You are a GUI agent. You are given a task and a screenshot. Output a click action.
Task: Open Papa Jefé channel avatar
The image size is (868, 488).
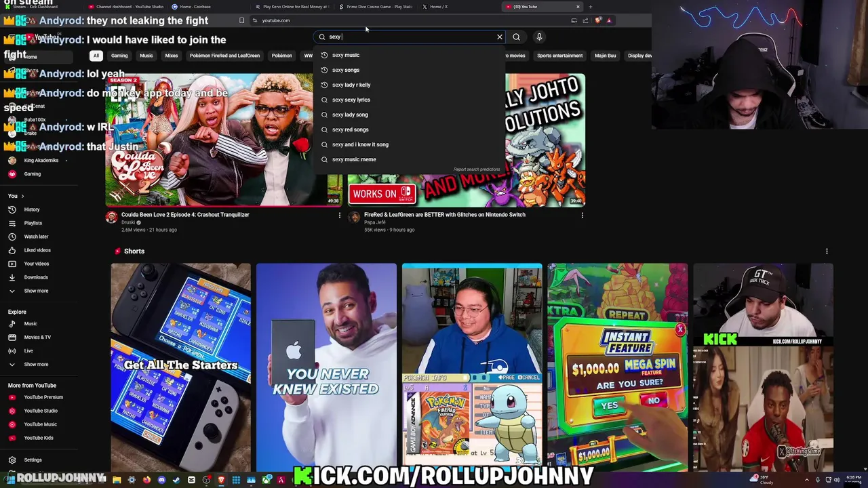coord(354,217)
